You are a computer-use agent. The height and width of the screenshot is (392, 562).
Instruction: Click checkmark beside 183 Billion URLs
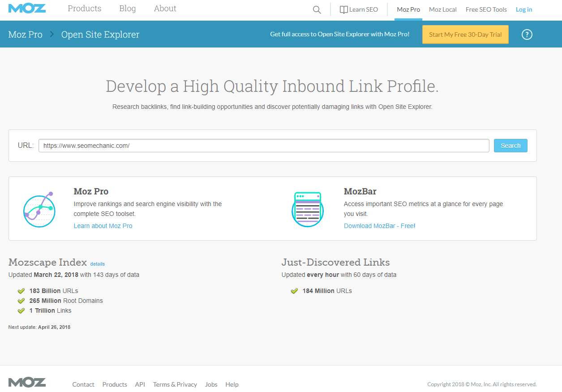click(21, 291)
